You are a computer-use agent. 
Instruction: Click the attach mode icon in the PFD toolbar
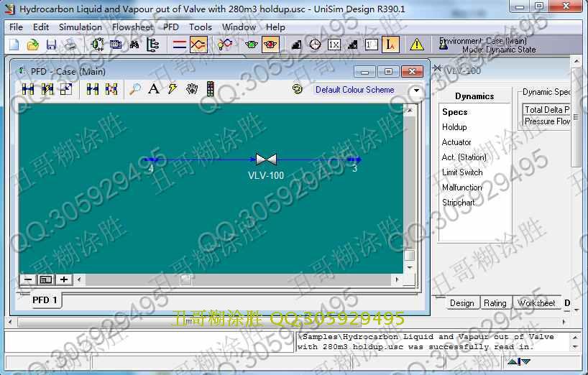[28, 89]
